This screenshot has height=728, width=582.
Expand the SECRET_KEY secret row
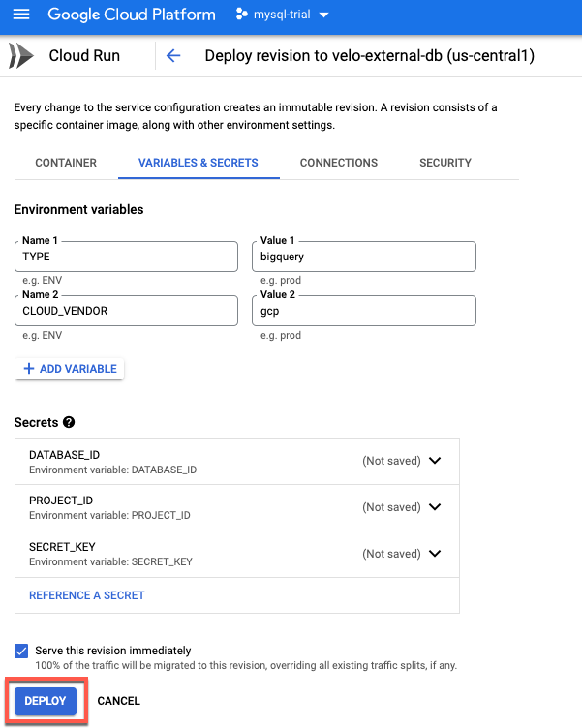click(435, 554)
